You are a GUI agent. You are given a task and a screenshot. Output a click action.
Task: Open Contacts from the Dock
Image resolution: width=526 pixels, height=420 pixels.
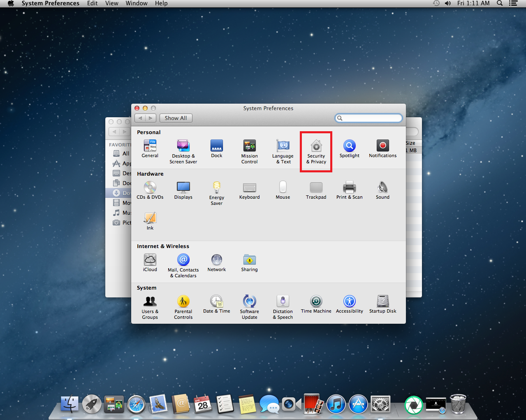coord(181,404)
